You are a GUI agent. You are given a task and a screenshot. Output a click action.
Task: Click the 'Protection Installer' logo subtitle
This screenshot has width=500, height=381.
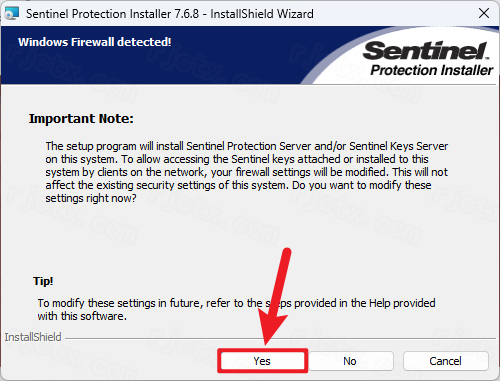click(x=432, y=70)
